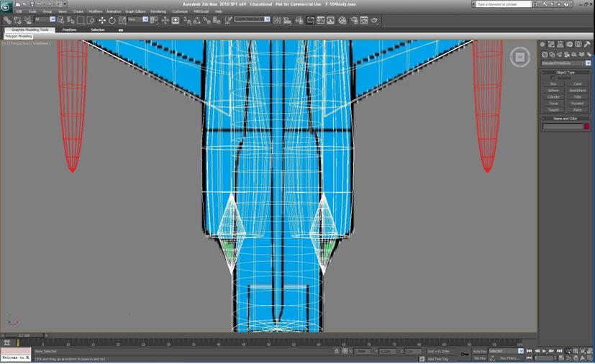Switch to the Selection ribbon tab
The height and width of the screenshot is (364, 595).
tap(98, 29)
